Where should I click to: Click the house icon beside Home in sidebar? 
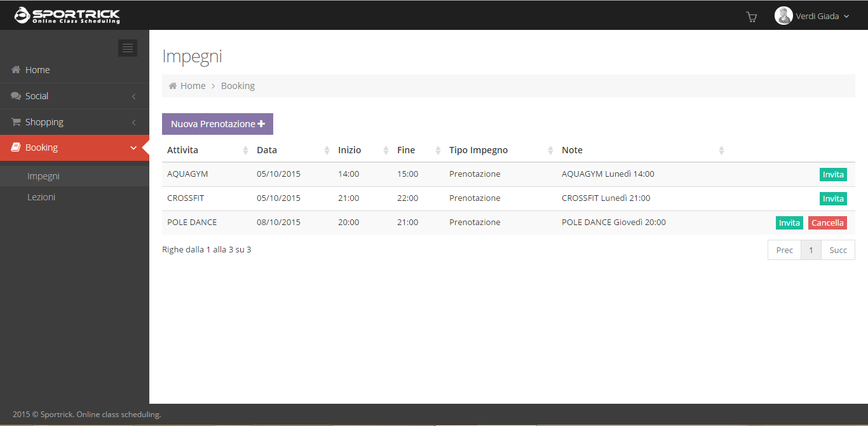coord(16,70)
